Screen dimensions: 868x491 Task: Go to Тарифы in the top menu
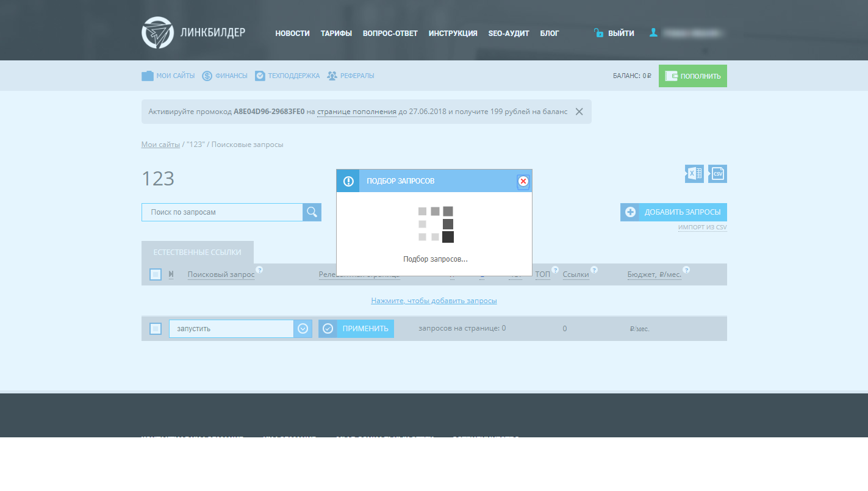coord(336,34)
